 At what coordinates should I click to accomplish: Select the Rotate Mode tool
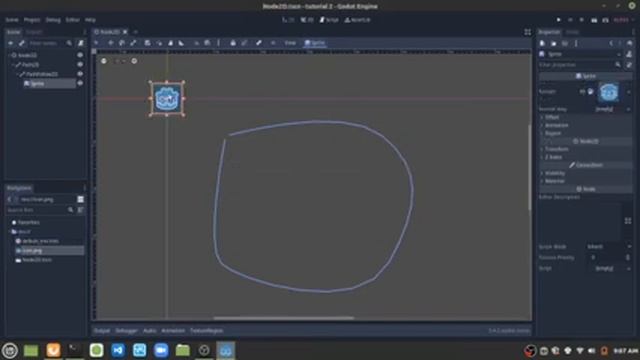pyautogui.click(x=122, y=43)
